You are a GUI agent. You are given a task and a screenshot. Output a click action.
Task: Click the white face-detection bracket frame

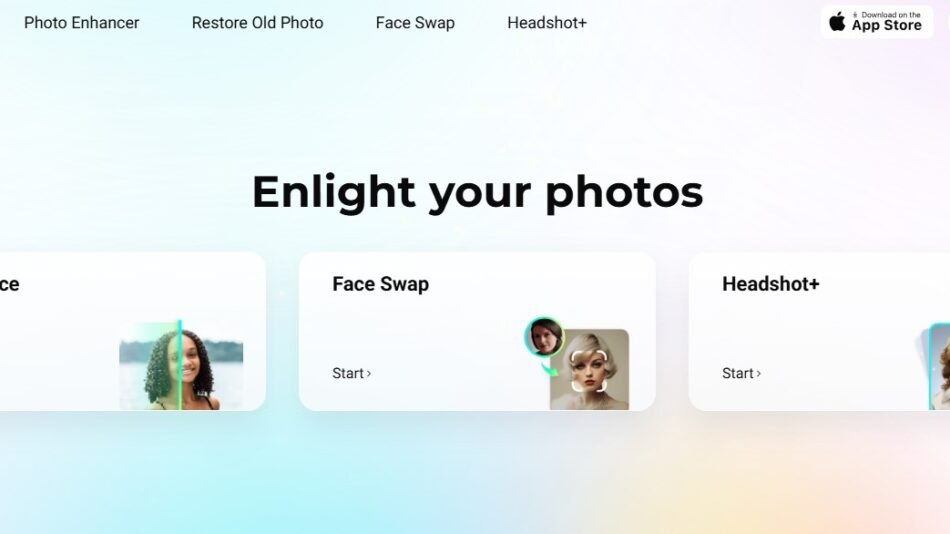(589, 370)
